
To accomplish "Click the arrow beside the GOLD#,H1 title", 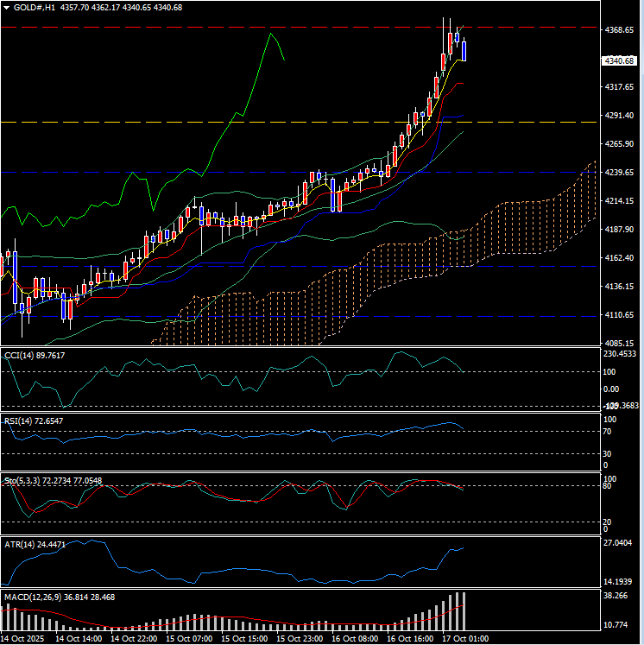I will [x=7, y=7].
